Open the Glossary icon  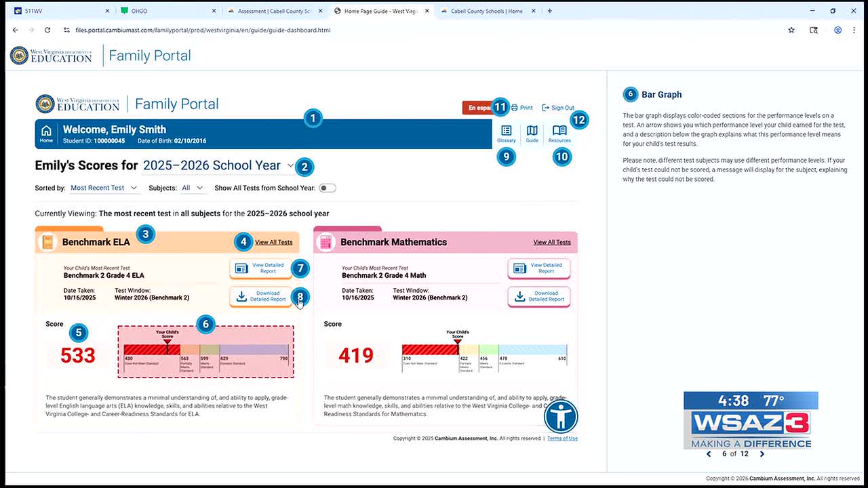[506, 131]
